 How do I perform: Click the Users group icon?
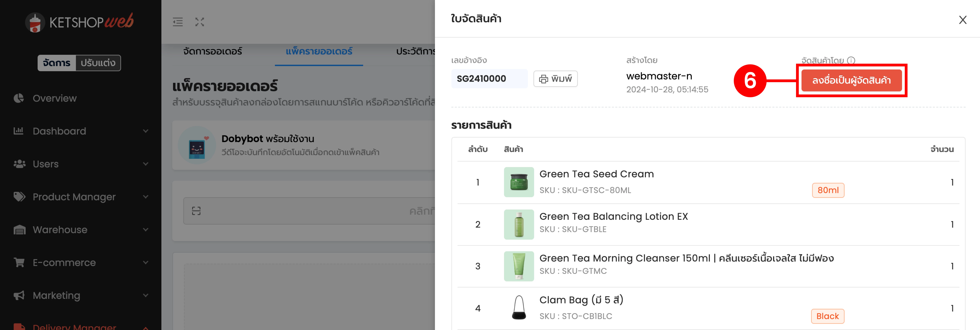point(19,164)
